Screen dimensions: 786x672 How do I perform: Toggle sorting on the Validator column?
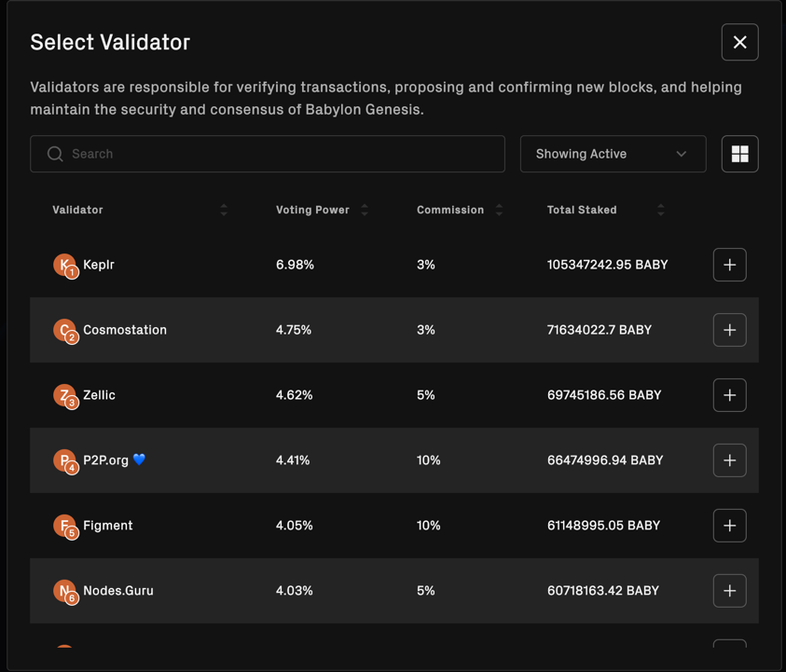[x=224, y=210]
